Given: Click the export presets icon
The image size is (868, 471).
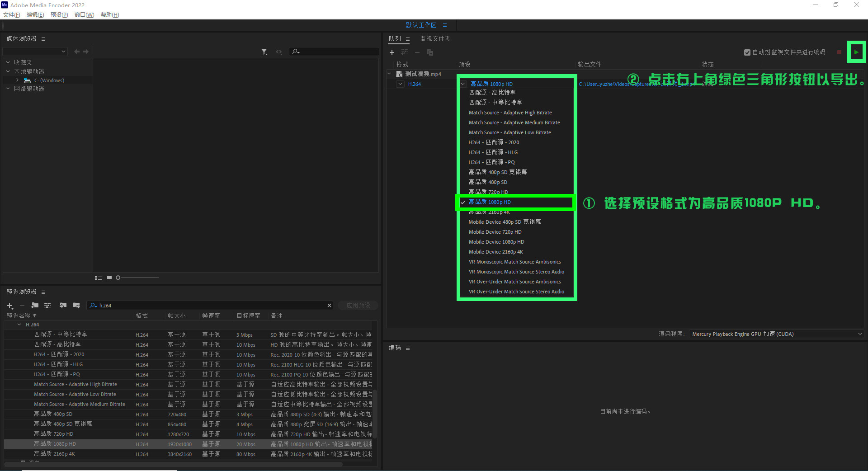Looking at the screenshot, I should pos(76,306).
